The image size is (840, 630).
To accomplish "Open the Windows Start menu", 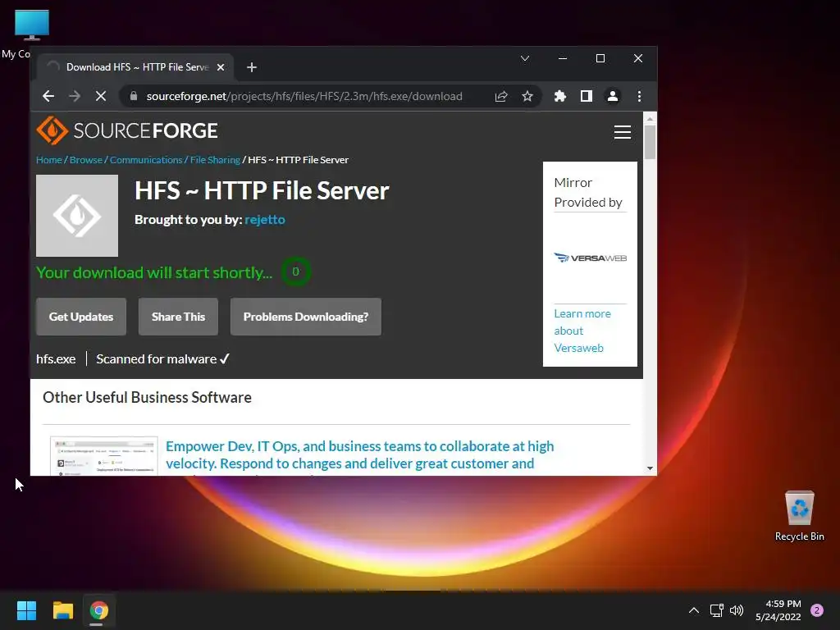I will [26, 610].
